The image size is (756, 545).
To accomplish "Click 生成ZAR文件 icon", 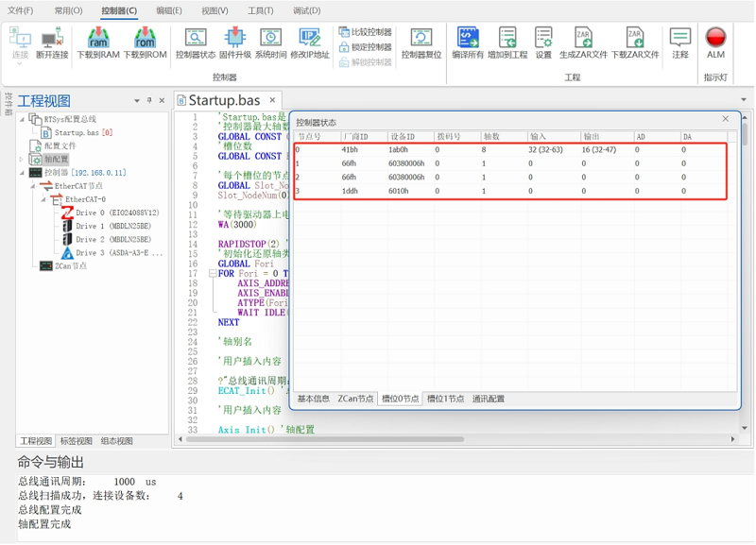I will (x=583, y=43).
